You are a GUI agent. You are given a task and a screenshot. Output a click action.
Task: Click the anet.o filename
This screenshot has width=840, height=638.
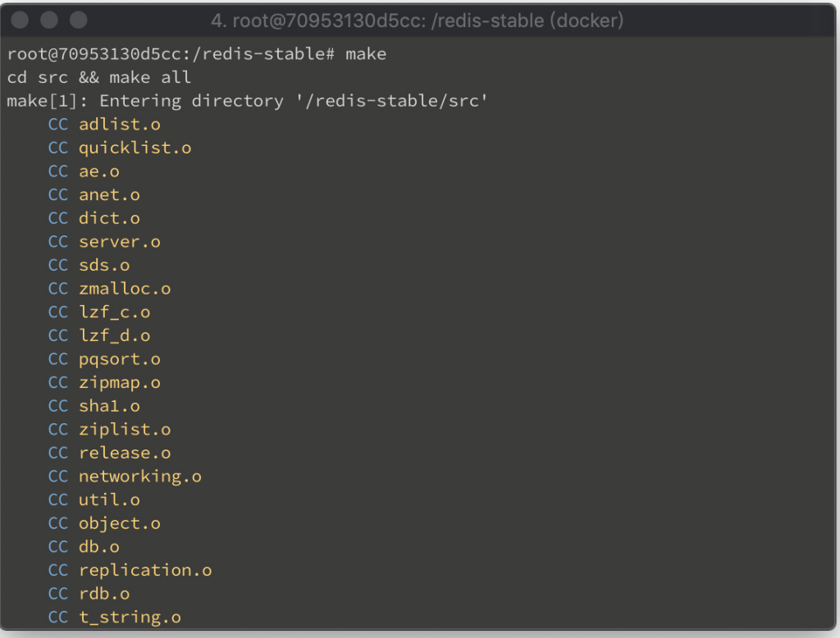pos(109,195)
